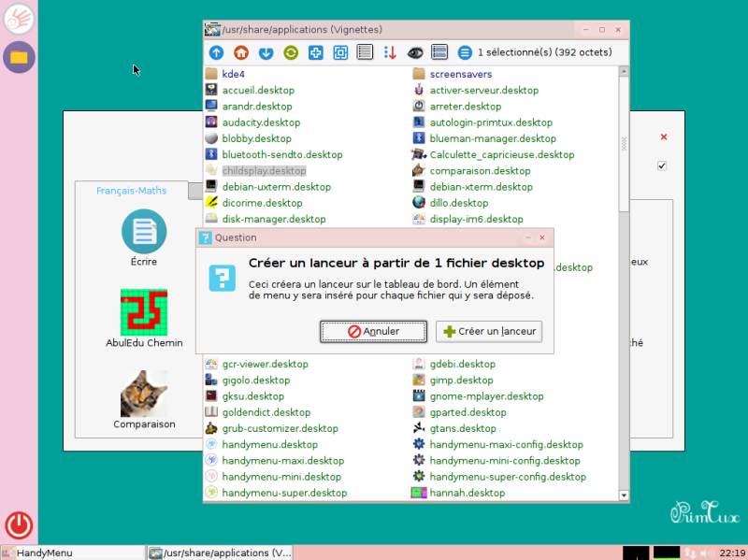
Task: Click the volume icon in system tray
Action: (707, 553)
